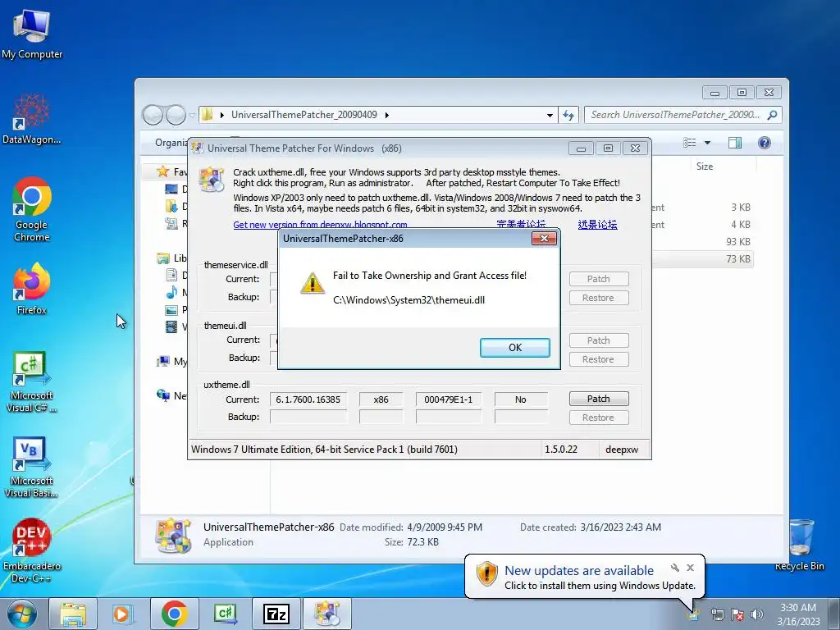
Task: Open Explorer help question mark icon
Action: coord(765,143)
